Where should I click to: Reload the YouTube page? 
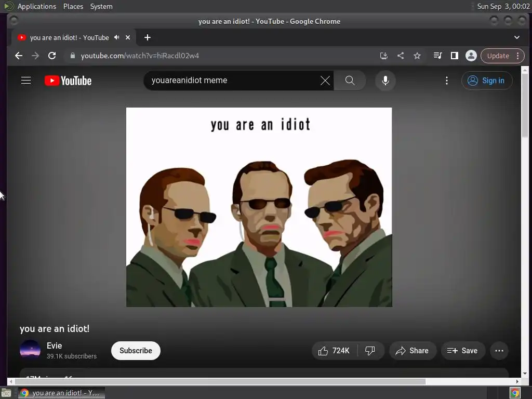(x=52, y=56)
